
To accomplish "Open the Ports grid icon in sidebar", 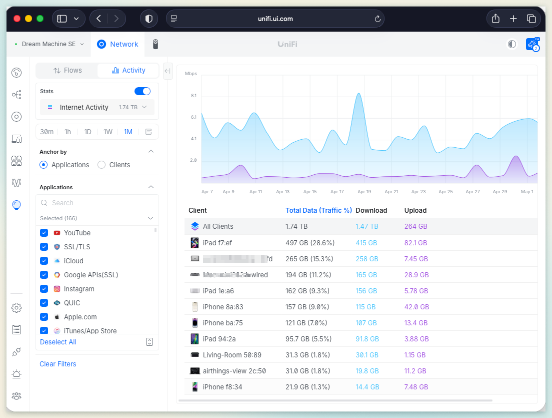I will (x=17, y=161).
